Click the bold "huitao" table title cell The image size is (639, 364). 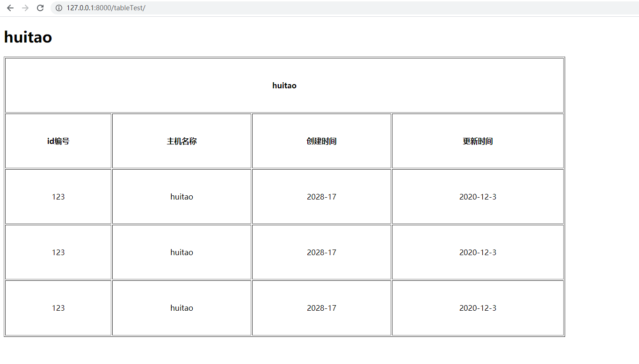click(x=284, y=86)
